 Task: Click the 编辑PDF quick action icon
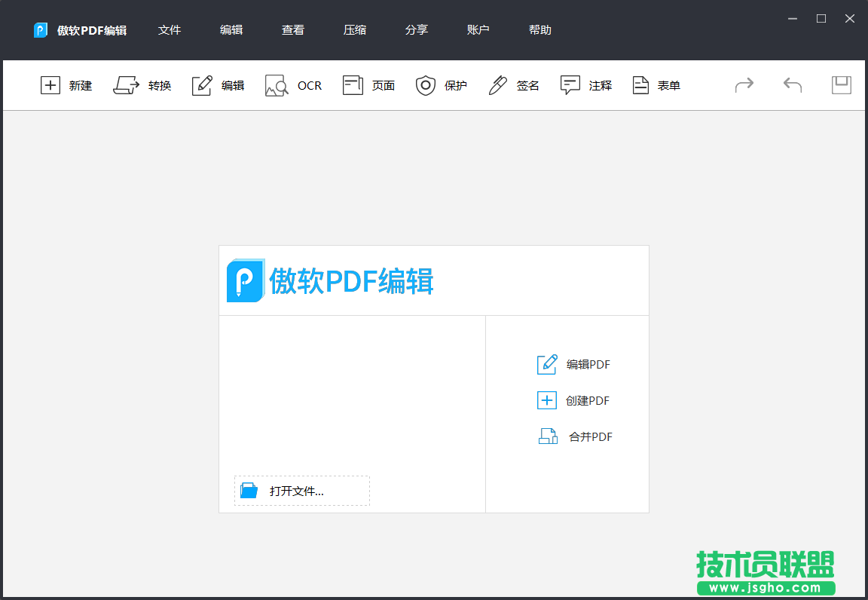(x=546, y=364)
